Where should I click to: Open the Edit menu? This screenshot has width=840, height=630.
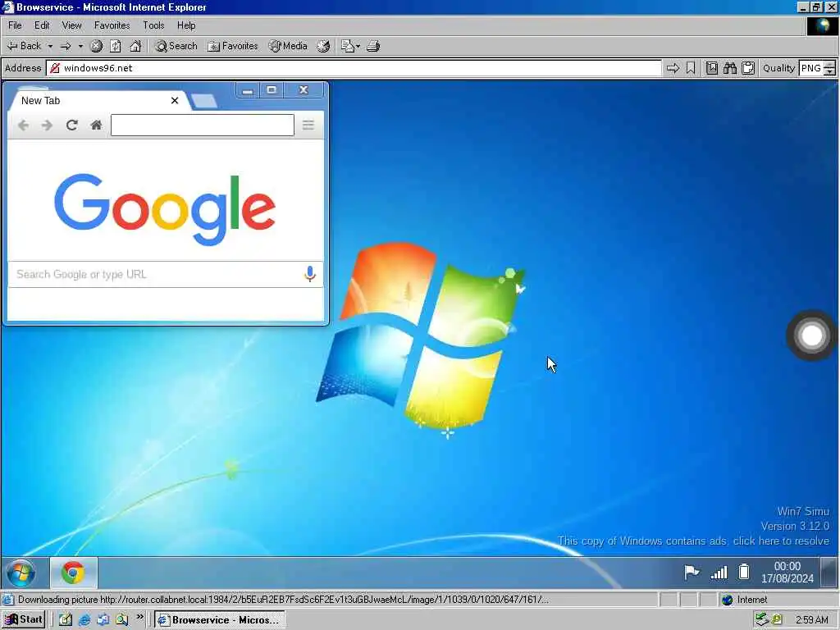coord(42,25)
